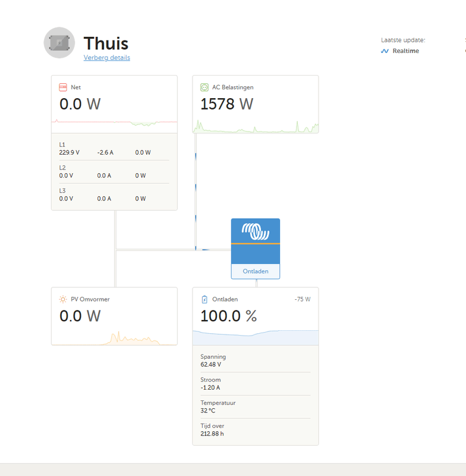Viewport: 466px width, 476px height.
Task: Click the L1 current -2.6 A
Action: click(x=105, y=152)
